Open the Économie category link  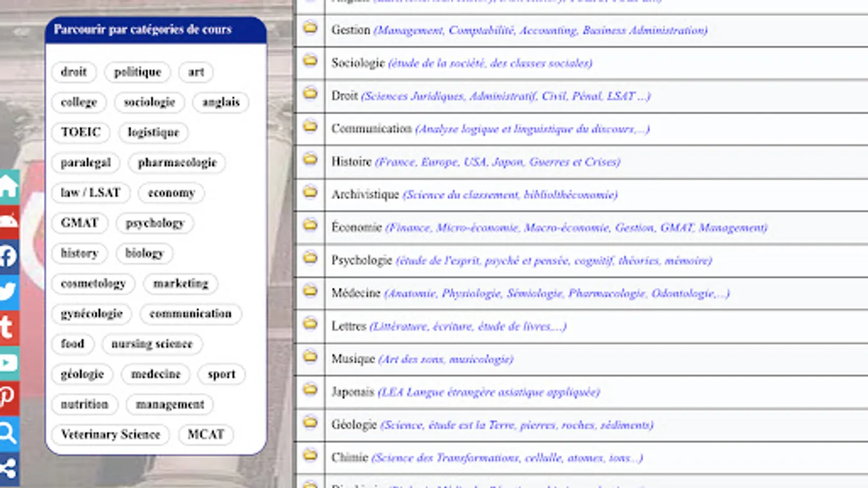point(356,227)
